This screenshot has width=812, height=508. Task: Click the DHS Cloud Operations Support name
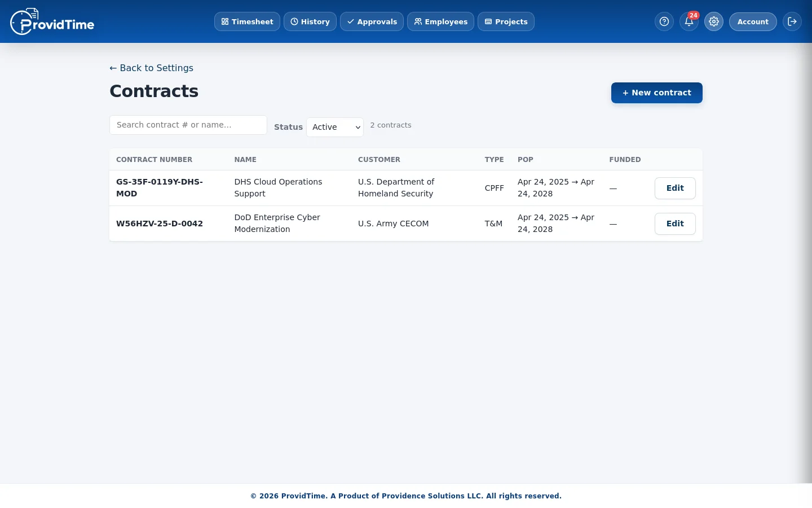278,187
